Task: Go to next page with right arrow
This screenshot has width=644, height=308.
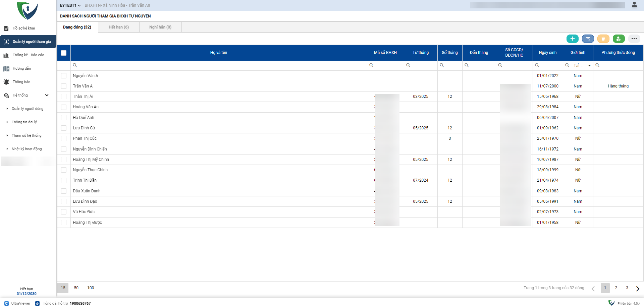Action: click(637, 289)
